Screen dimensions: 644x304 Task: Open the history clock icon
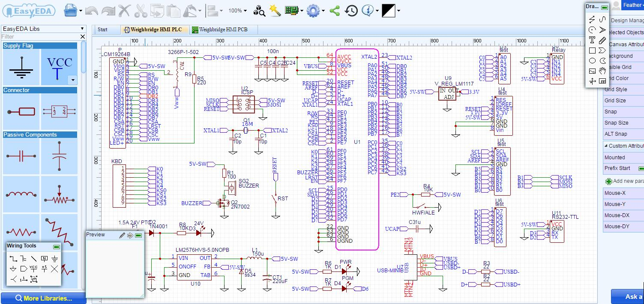351,10
